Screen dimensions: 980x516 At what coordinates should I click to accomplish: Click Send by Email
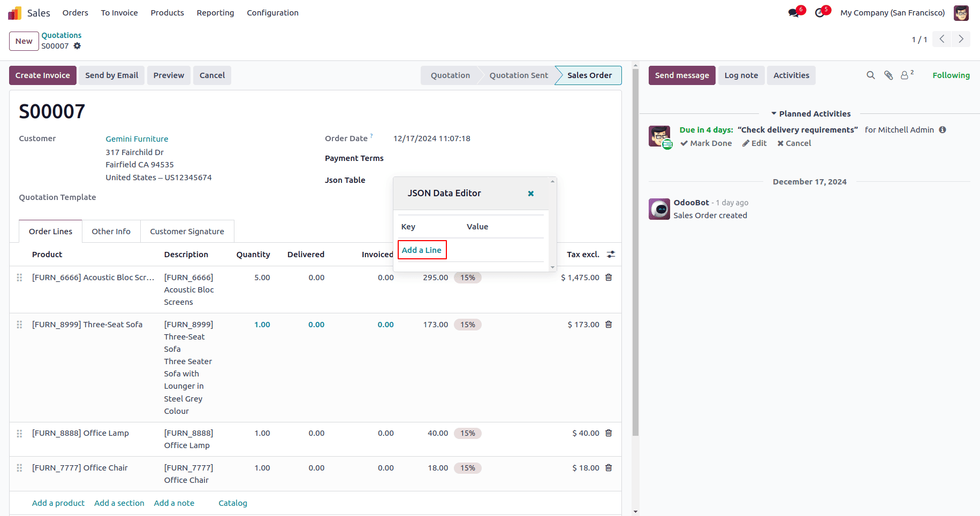tap(112, 75)
